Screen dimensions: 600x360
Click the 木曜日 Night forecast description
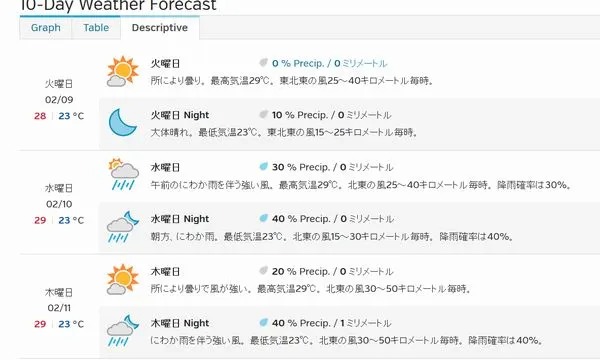[346, 340]
